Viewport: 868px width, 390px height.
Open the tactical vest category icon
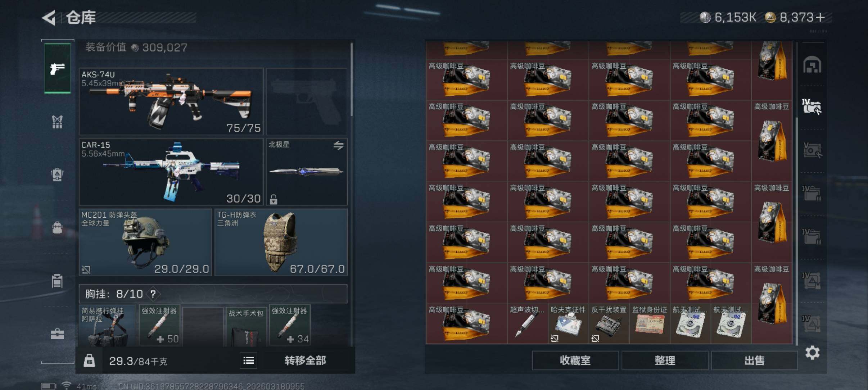coord(57,122)
